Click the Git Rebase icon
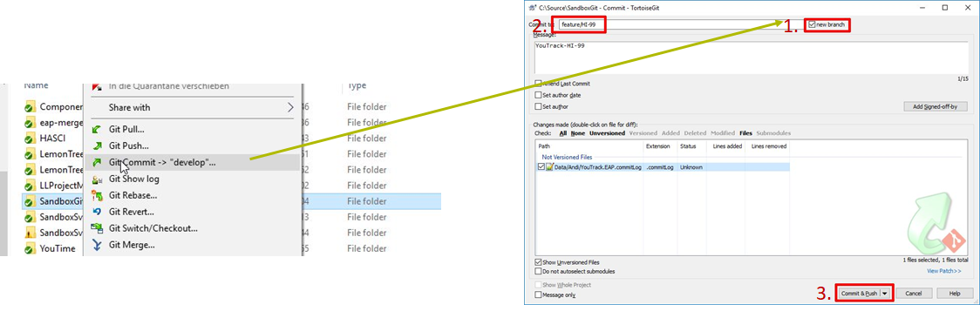Screen dimensions: 980x318 click(96, 195)
